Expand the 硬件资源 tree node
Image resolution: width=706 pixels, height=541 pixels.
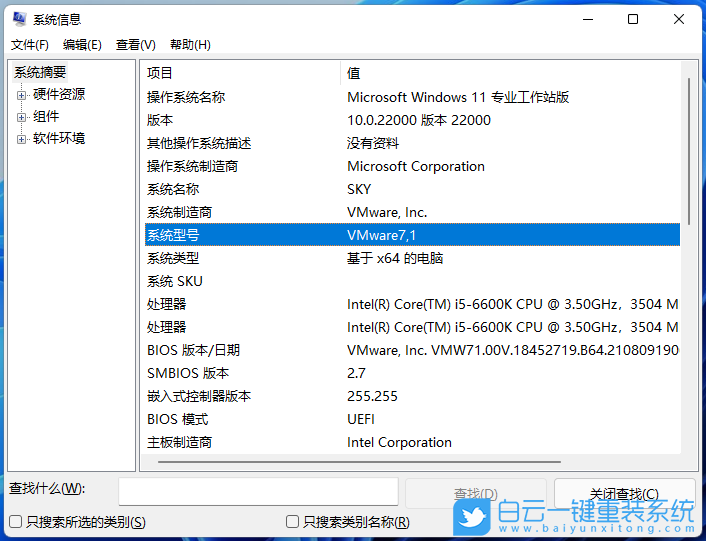point(21,95)
